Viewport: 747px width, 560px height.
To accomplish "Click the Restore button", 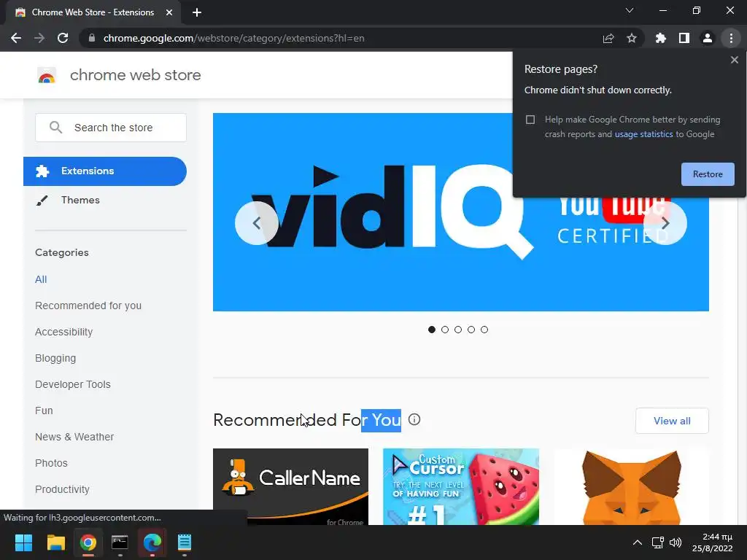I will click(708, 174).
